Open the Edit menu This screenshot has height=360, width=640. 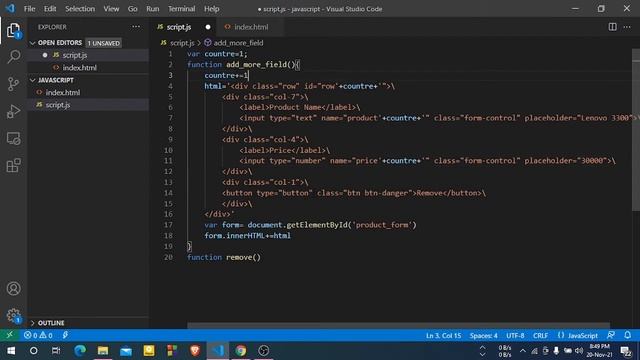(x=50, y=9)
